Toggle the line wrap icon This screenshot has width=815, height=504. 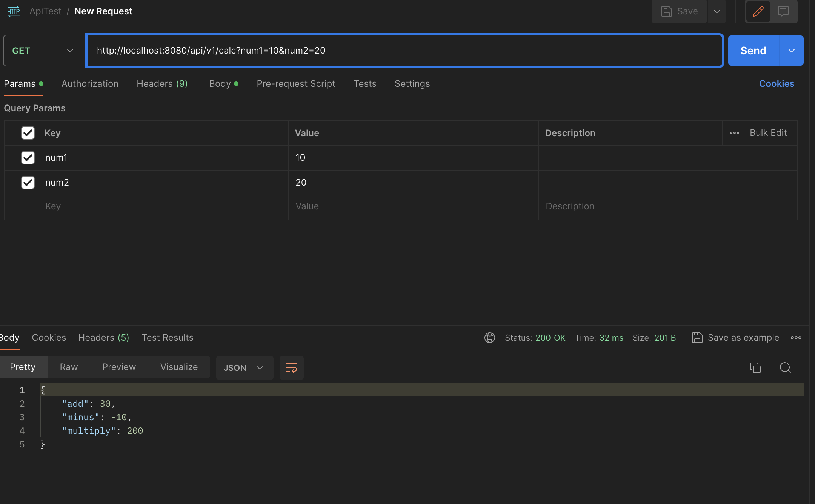point(291,367)
